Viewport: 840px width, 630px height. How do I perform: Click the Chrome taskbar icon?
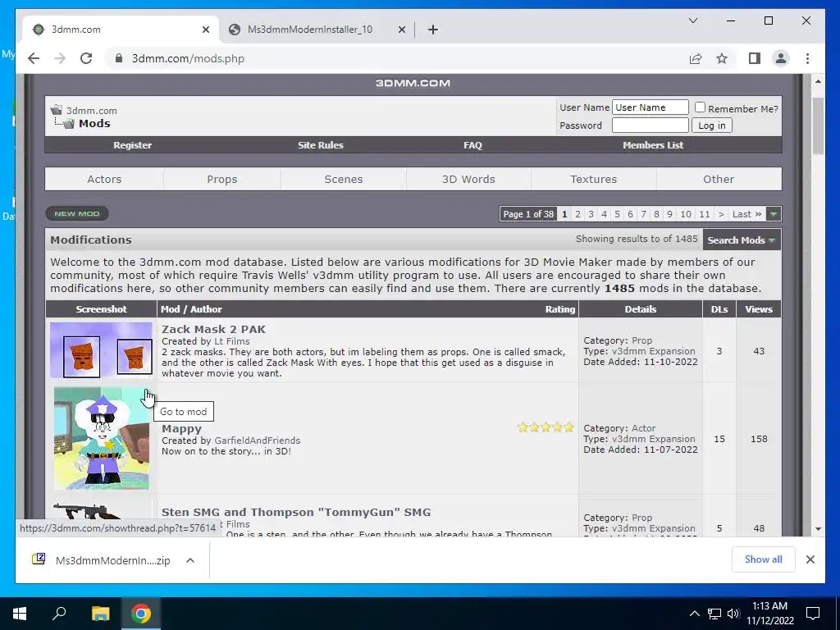tap(141, 614)
